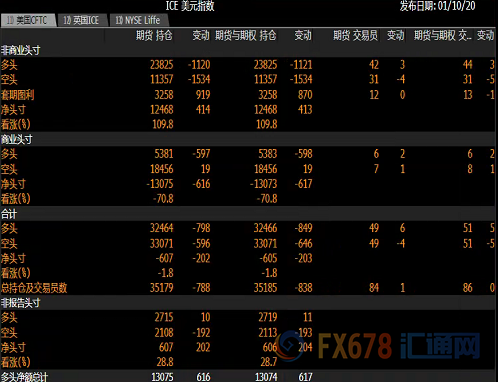The height and width of the screenshot is (382, 498).
Task: Click the 44 traders value in 多头 row
Action: coord(468,65)
